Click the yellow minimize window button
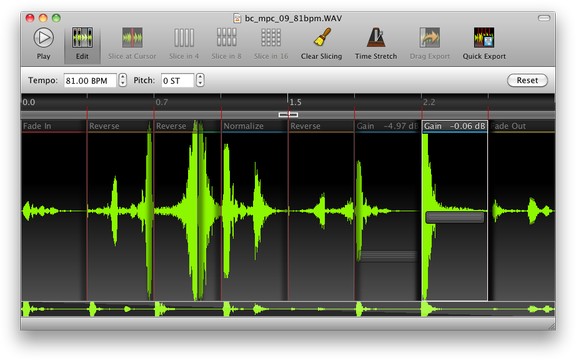Viewport: 576px width, 360px height. [x=43, y=18]
